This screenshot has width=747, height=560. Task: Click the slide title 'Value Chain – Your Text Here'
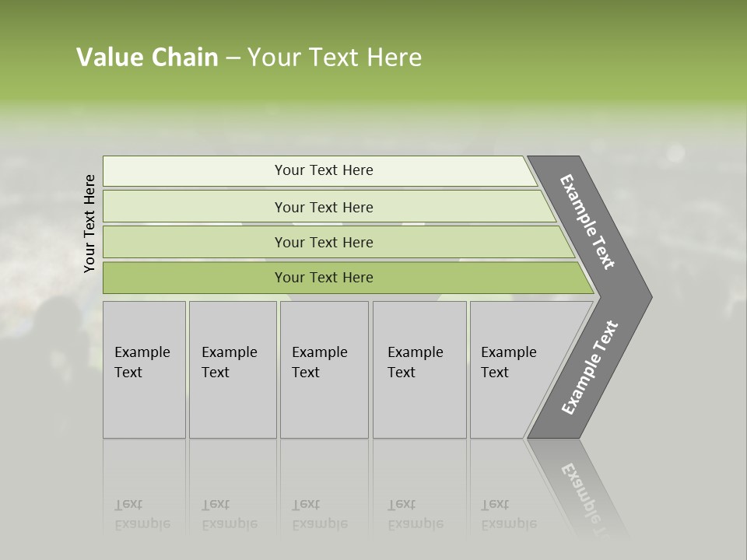coord(249,58)
